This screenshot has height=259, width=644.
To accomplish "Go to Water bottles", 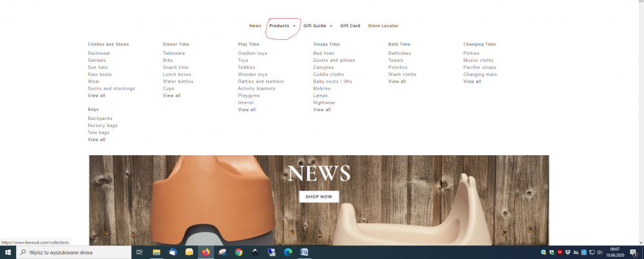I will click(x=178, y=81).
